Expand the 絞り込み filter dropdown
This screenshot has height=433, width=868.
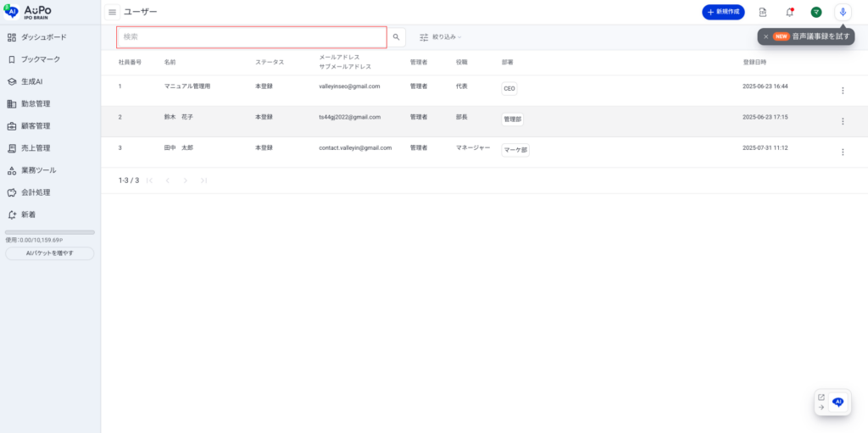[x=441, y=37]
